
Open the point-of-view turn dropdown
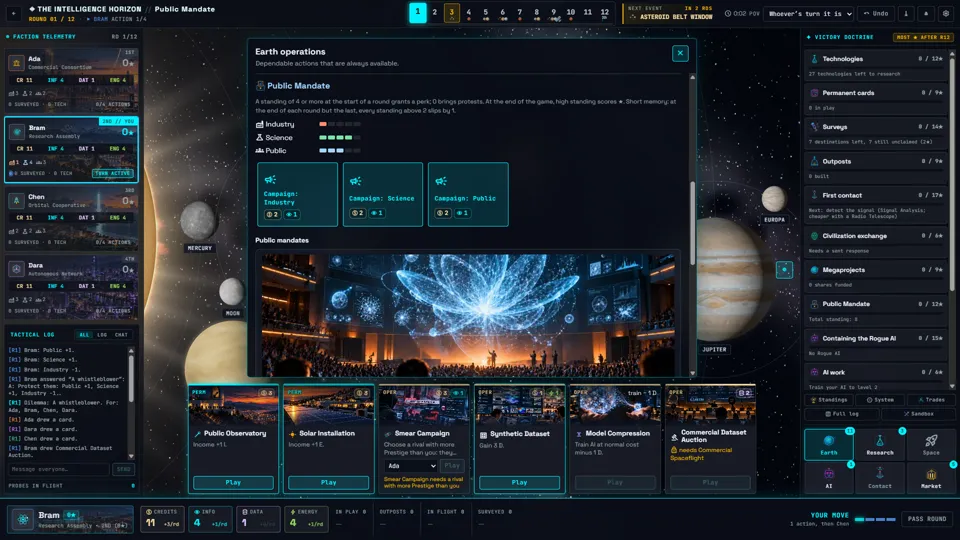click(809, 13)
